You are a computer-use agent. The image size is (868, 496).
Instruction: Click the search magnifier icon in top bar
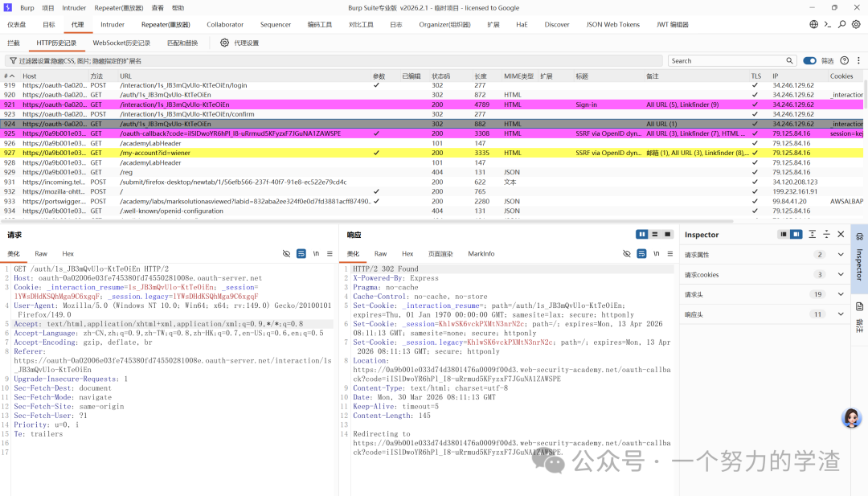(x=841, y=24)
